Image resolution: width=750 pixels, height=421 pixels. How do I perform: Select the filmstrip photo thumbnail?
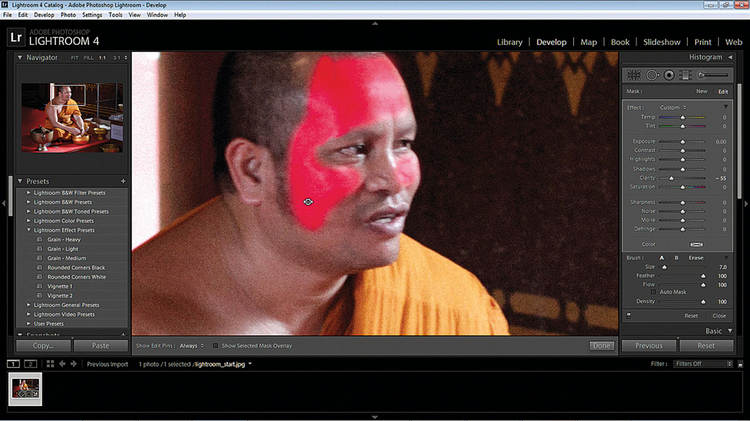25,389
